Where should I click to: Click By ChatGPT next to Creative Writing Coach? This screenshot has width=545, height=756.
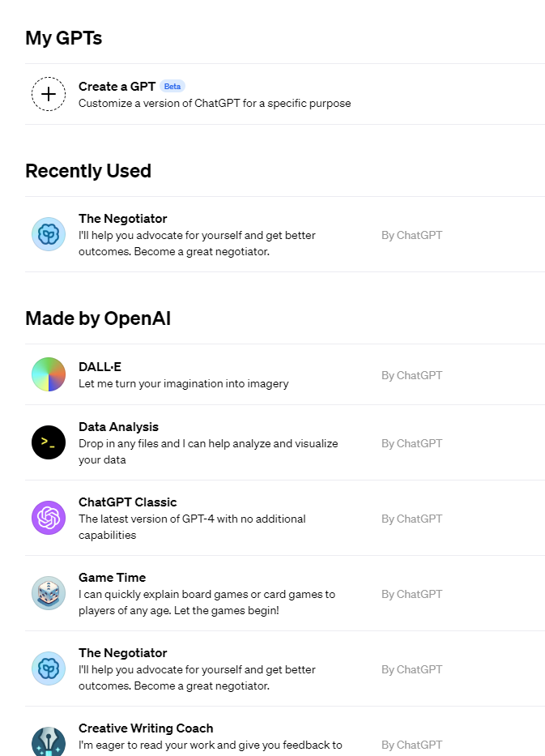411,745
